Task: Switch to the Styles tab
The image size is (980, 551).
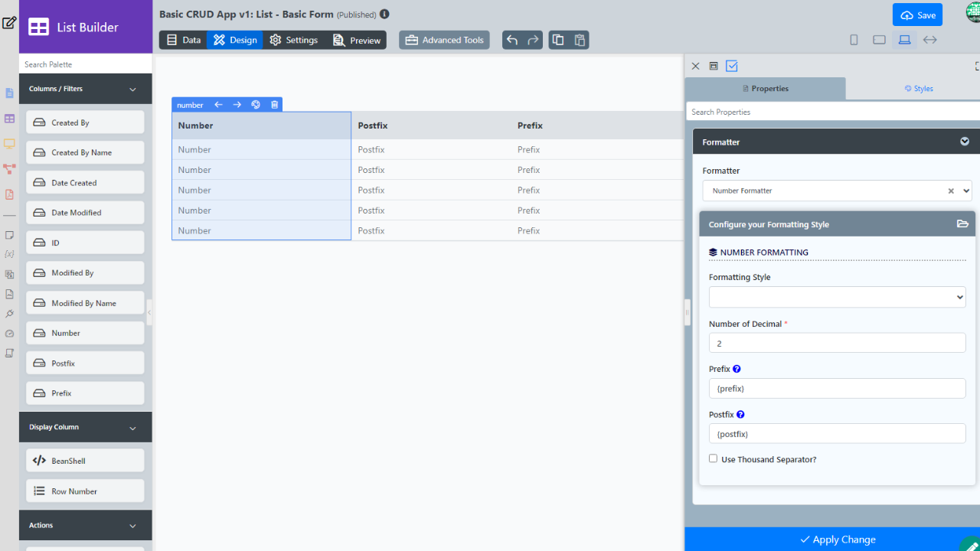Action: (x=918, y=89)
